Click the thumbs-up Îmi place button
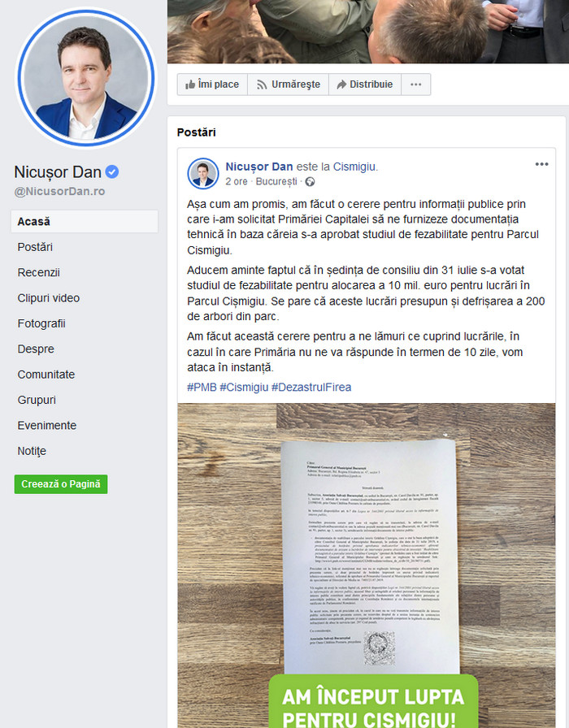Screen dimensions: 569x728 click(x=212, y=84)
